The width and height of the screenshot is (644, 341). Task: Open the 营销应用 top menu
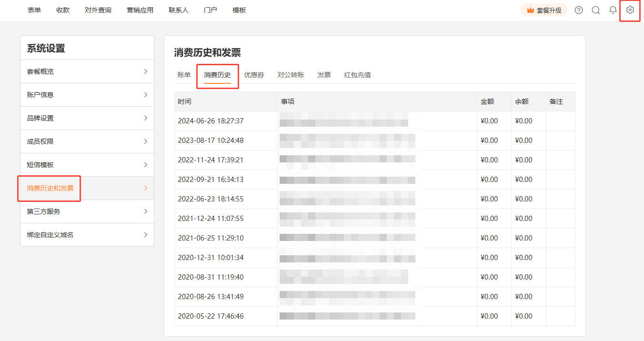140,10
